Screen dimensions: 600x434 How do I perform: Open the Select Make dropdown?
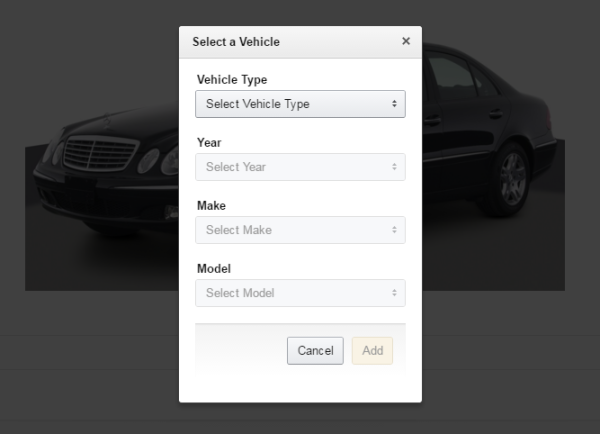click(300, 230)
